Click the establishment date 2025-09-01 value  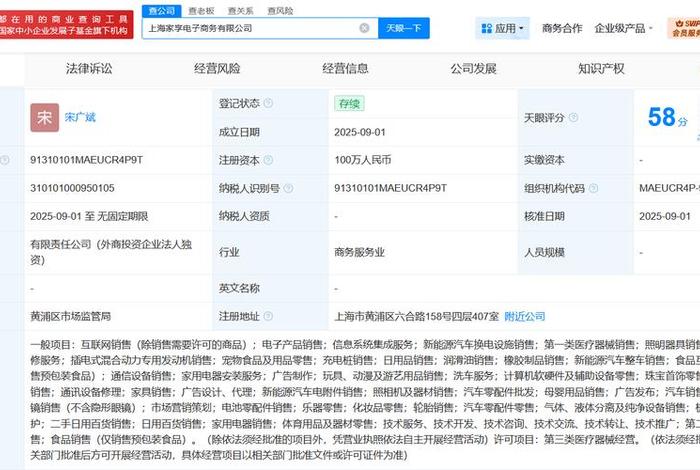(360, 132)
